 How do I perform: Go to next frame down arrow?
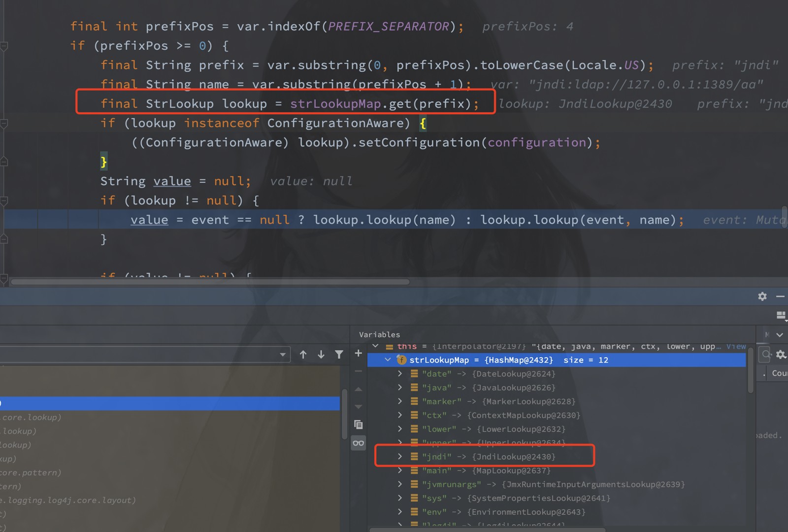tap(321, 354)
